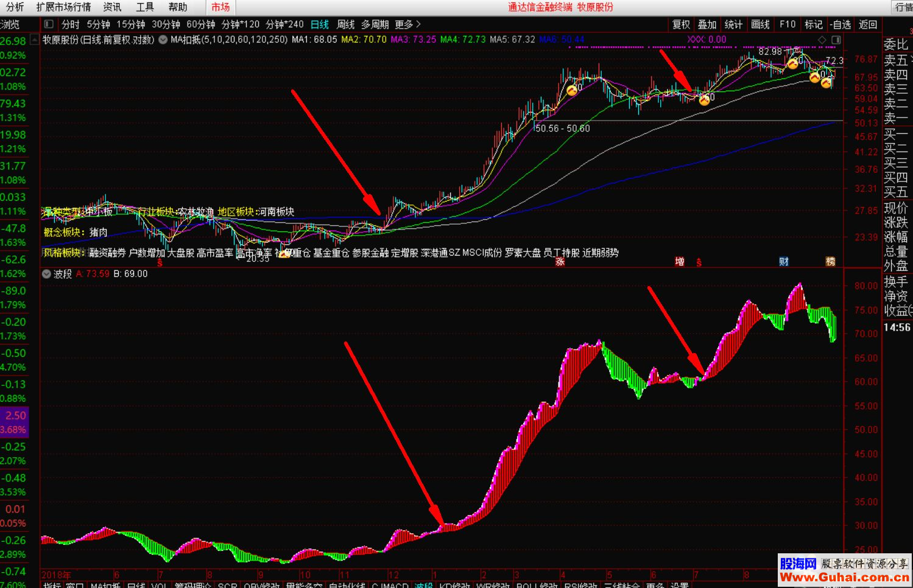Click the 概念板块 猪肉 label

coord(76,232)
